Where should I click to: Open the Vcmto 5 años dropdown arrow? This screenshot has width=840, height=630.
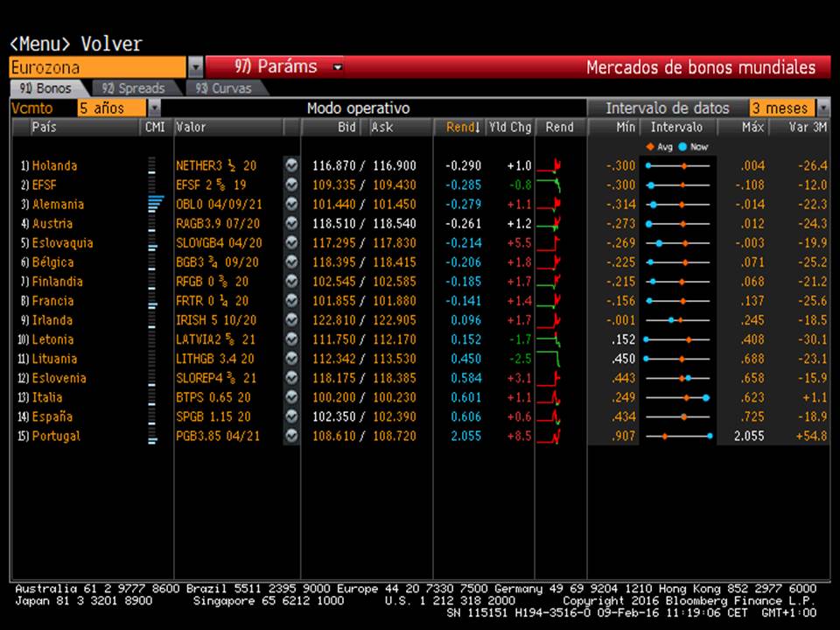click(154, 108)
